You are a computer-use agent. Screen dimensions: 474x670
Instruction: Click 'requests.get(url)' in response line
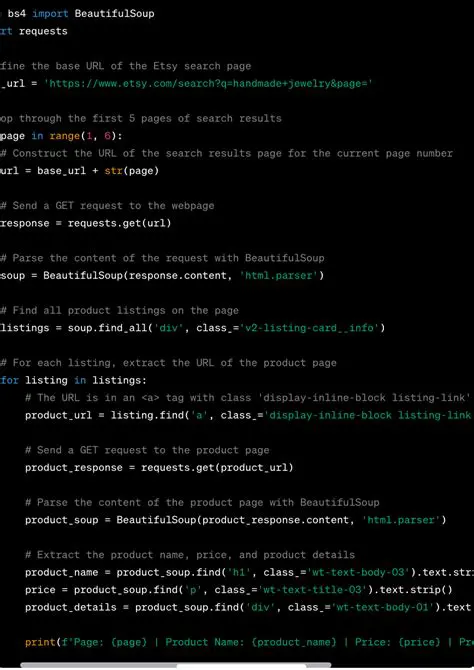click(x=120, y=223)
